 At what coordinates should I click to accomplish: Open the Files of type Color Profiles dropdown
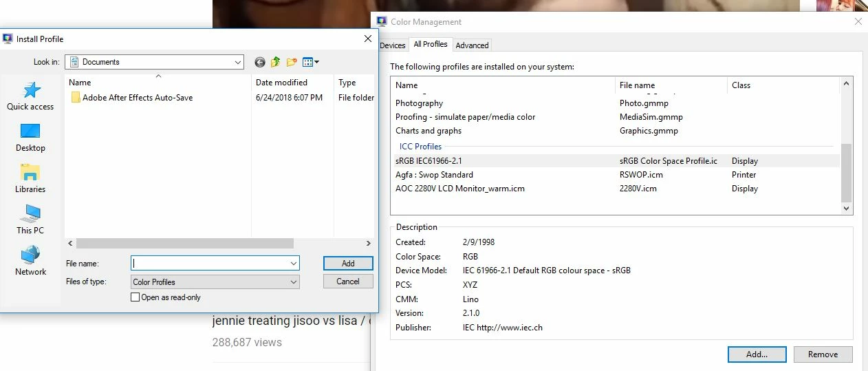215,282
